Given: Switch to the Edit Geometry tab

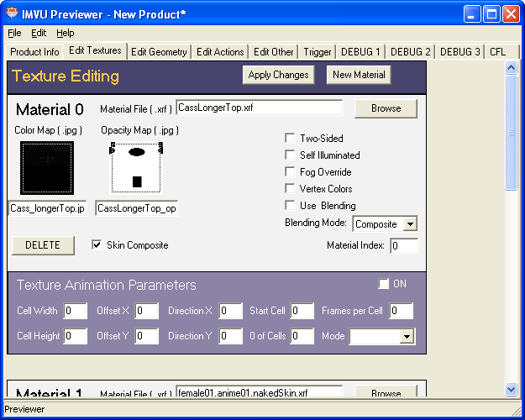Looking at the screenshot, I should pos(159,52).
